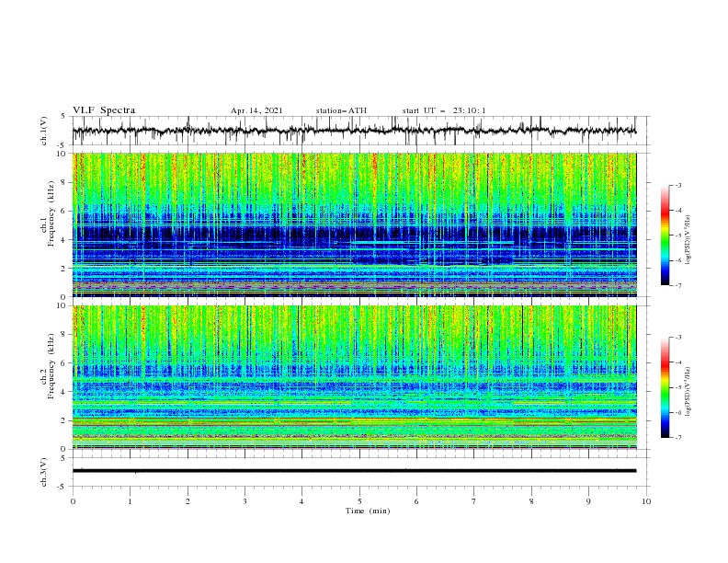
Task: Click the ch.2 colorbar log(PSD) label
Action: pos(688,391)
